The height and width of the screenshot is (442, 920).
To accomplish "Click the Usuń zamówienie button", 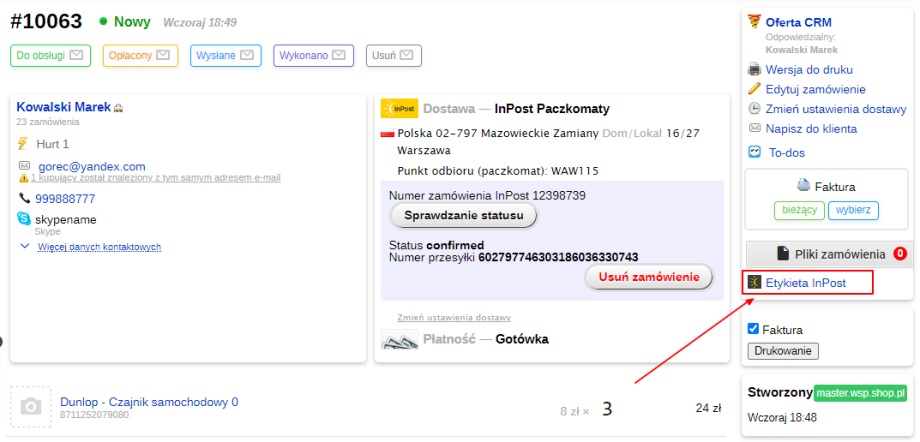I will tap(648, 276).
